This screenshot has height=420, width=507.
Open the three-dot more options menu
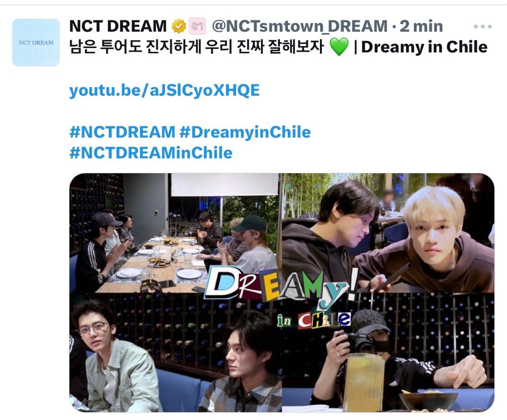[x=483, y=26]
